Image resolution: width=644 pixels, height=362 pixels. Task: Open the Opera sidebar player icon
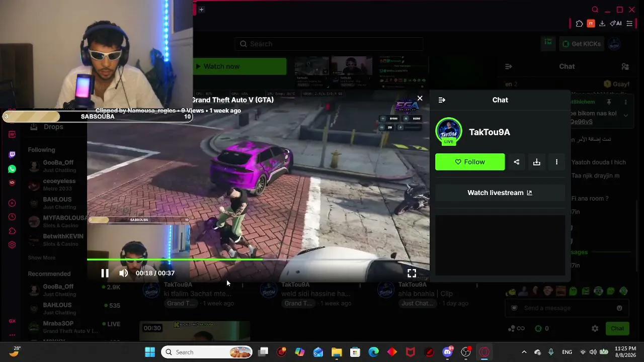12,203
